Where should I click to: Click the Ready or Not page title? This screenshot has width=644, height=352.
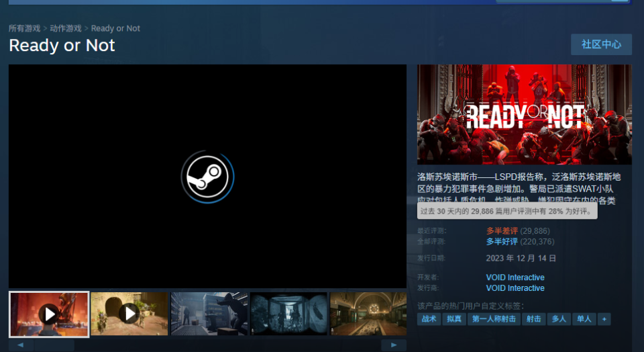coord(62,45)
